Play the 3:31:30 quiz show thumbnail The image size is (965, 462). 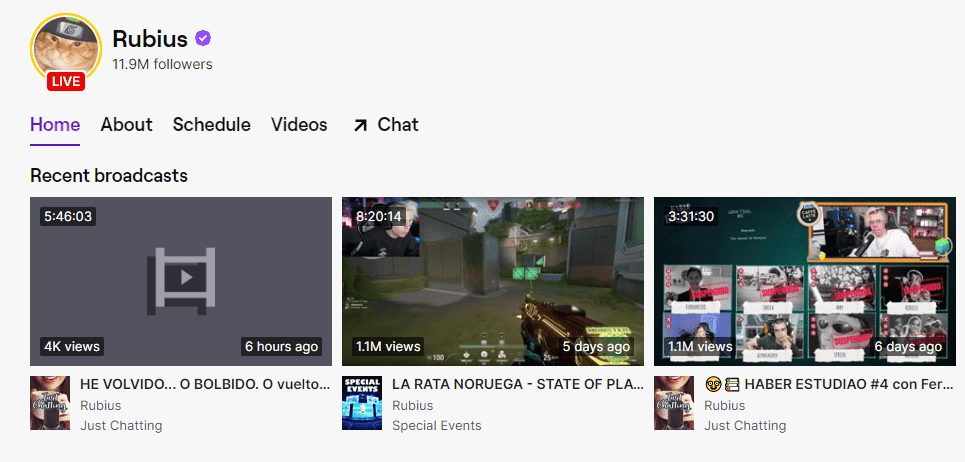805,281
